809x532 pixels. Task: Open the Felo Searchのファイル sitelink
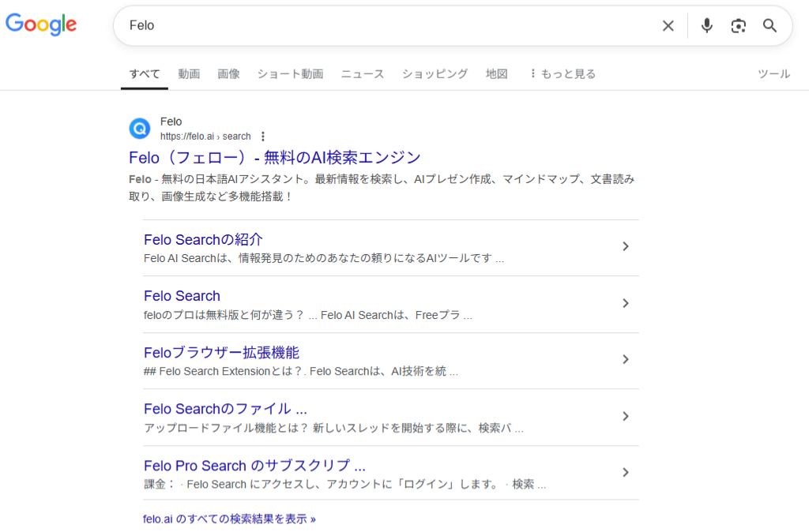(x=225, y=409)
